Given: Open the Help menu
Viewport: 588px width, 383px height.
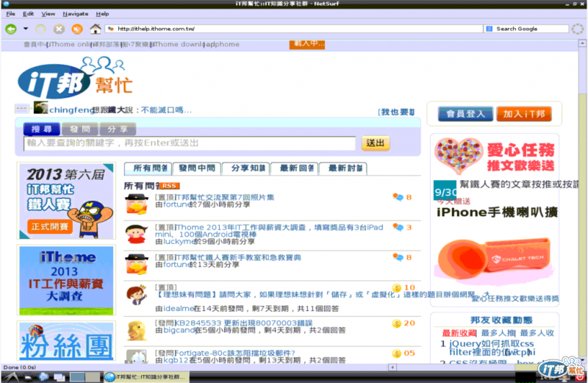Looking at the screenshot, I should [x=102, y=14].
